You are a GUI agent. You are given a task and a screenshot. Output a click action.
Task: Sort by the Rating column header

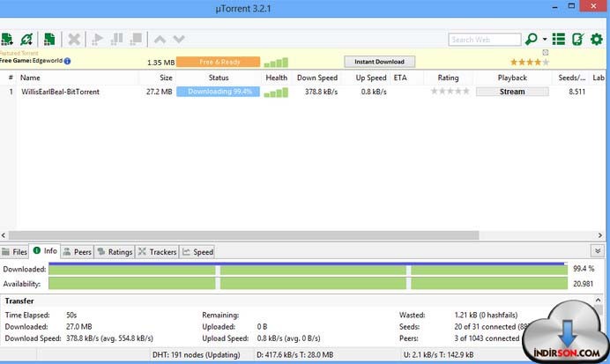pyautogui.click(x=448, y=78)
